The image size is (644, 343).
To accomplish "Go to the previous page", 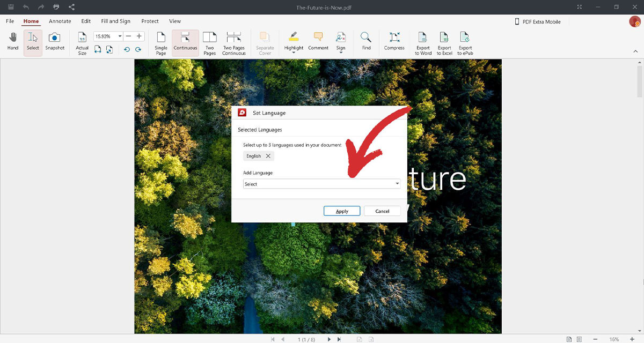I will coord(283,339).
